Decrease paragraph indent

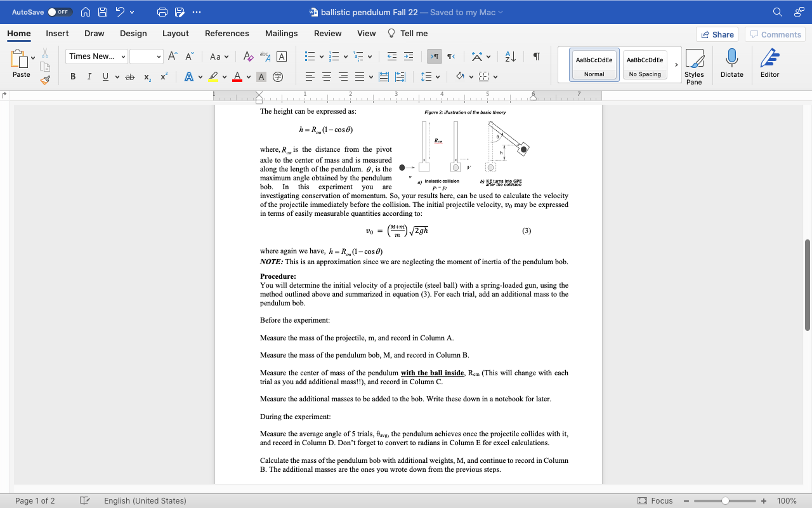tap(392, 57)
